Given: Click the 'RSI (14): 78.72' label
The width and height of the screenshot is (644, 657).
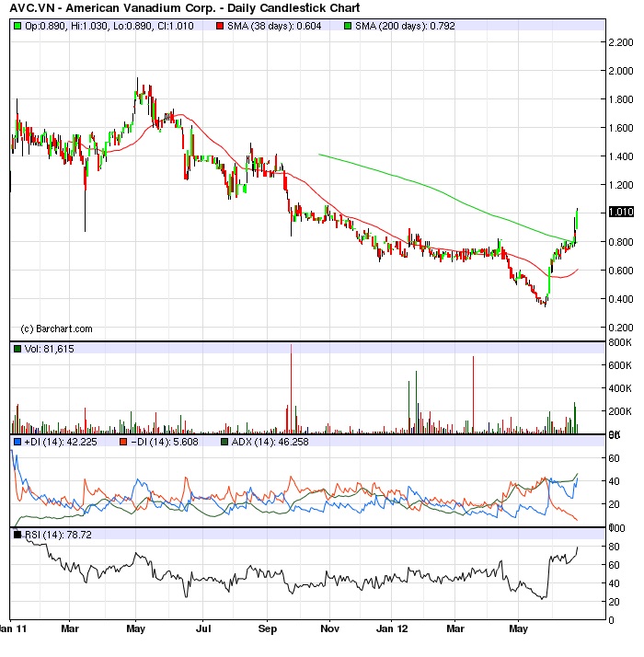Looking at the screenshot, I should pyautogui.click(x=58, y=535).
